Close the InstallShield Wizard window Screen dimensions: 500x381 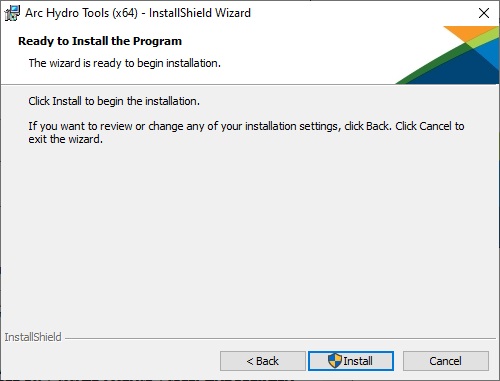484,13
